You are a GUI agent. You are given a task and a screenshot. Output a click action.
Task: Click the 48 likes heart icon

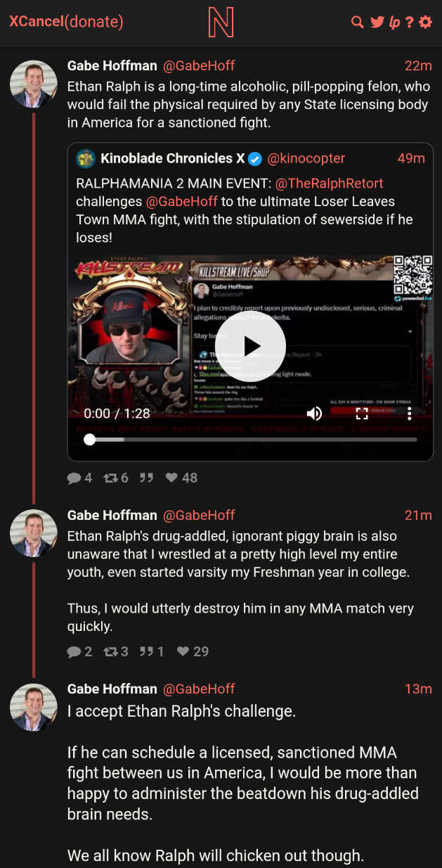(171, 478)
